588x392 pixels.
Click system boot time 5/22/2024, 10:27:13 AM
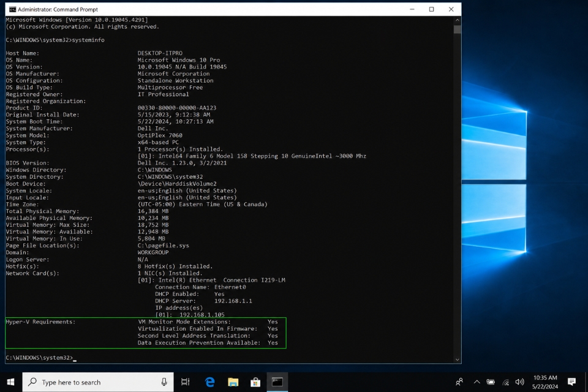tap(175, 121)
